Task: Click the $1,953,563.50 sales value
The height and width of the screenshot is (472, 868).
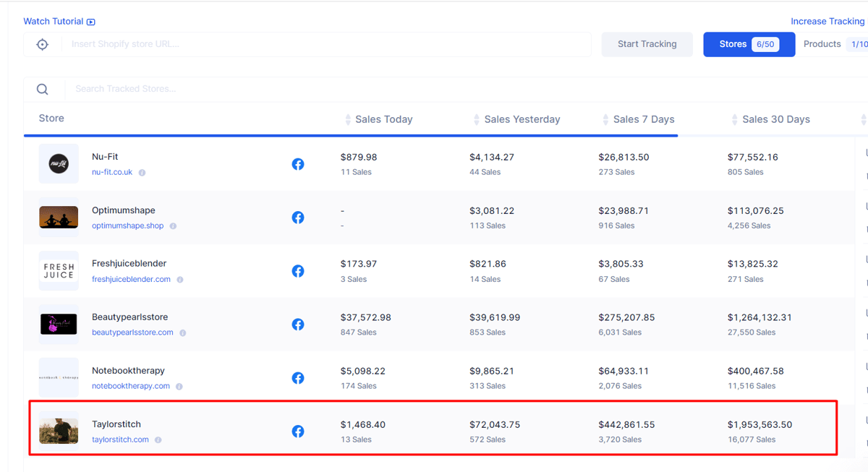Action: (760, 424)
